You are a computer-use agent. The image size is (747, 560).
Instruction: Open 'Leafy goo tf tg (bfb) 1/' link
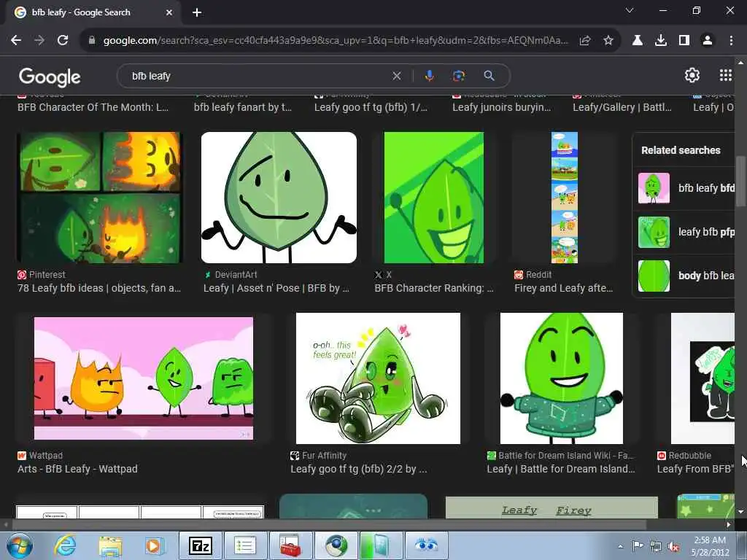pos(371,107)
